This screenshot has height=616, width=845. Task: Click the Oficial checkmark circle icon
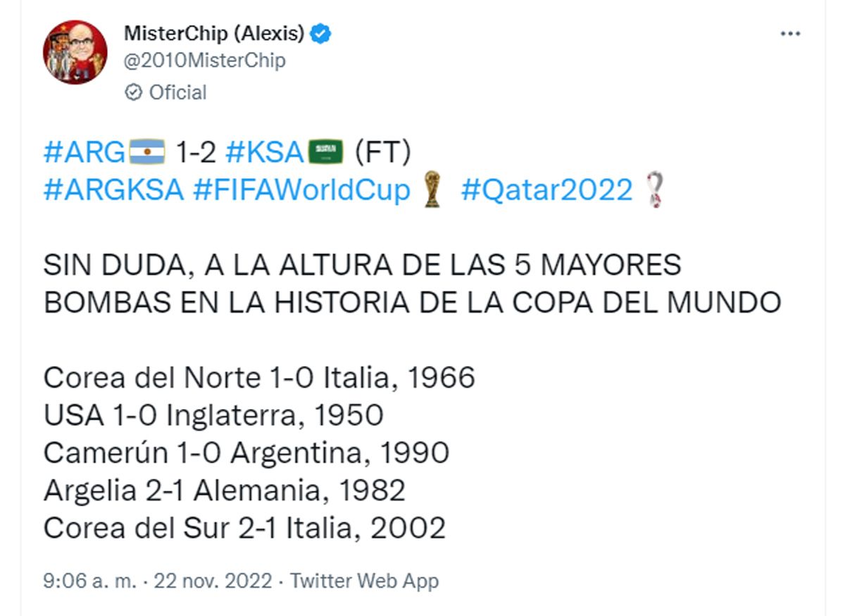132,92
